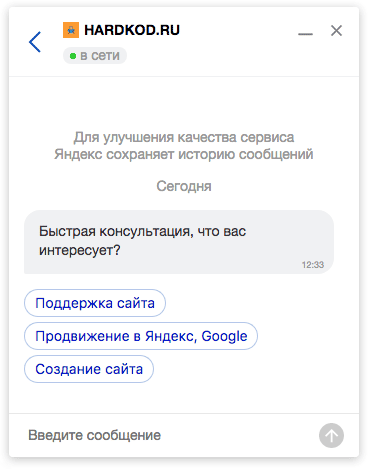
Task: Click the orange HARDKOD.RU logo icon
Action: pos(71,30)
